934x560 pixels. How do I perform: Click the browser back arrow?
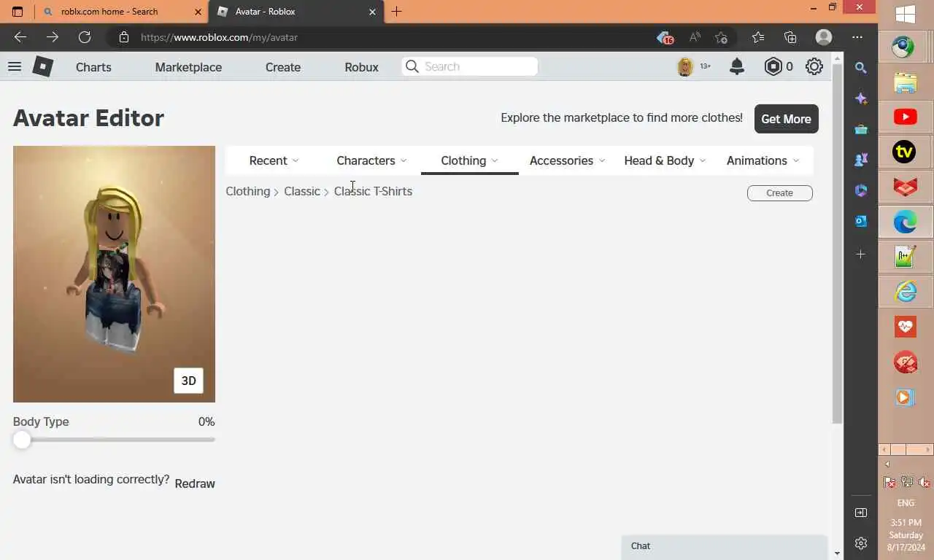(20, 37)
